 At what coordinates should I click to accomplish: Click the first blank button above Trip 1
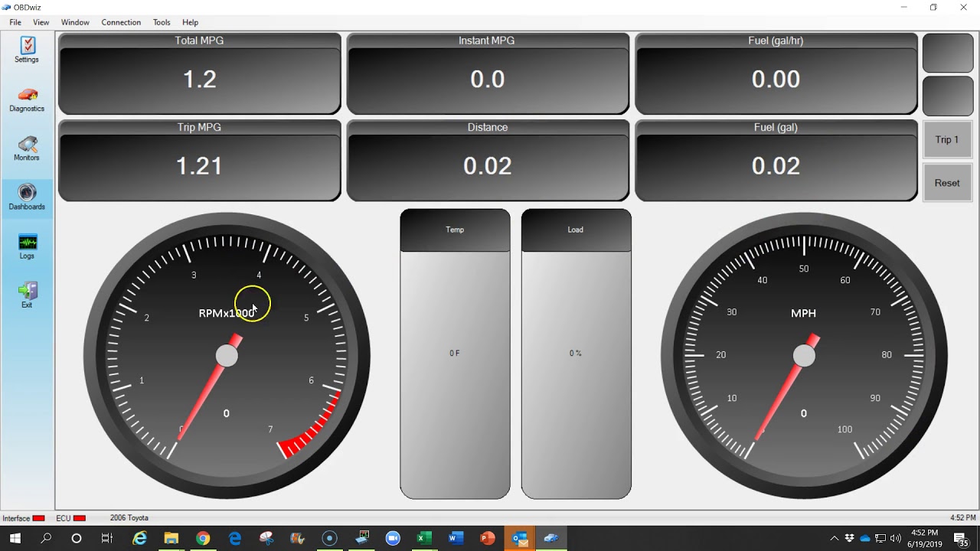click(x=948, y=54)
